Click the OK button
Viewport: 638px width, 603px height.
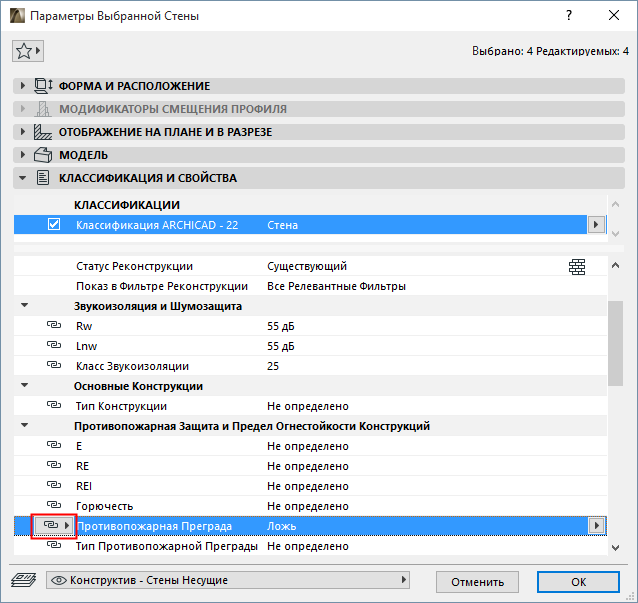[578, 582]
